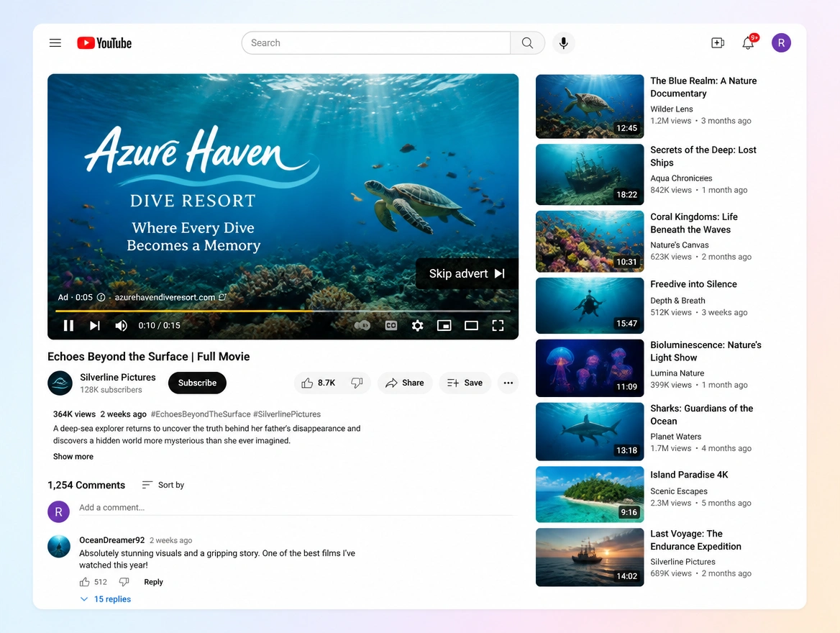The image size is (840, 633).
Task: Click the Skip advert button
Action: click(467, 274)
